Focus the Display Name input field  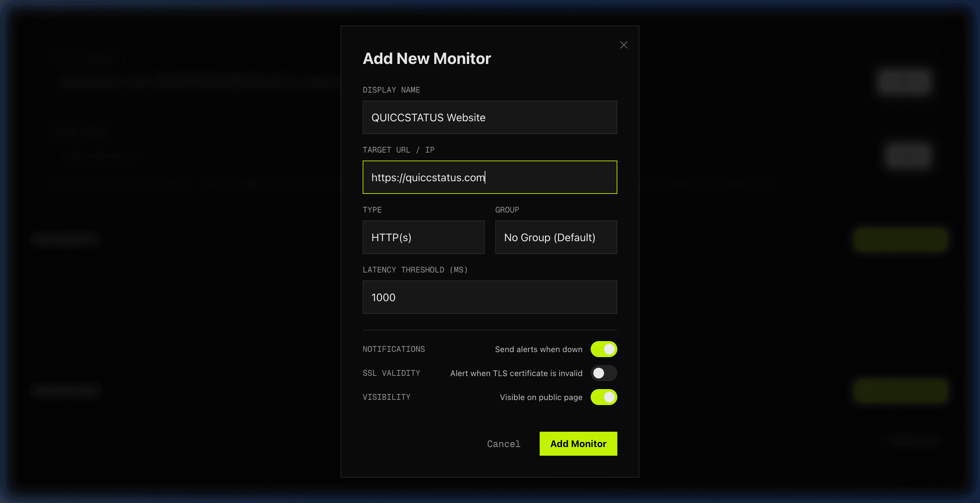(x=489, y=118)
